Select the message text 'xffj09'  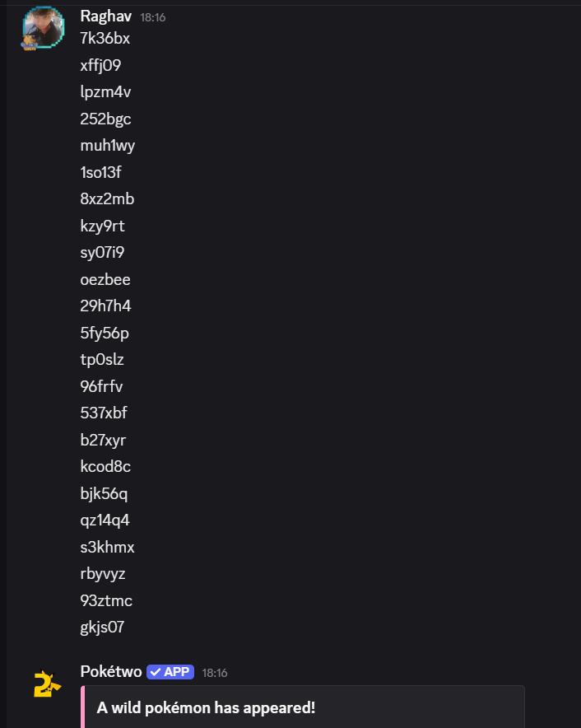(x=100, y=65)
